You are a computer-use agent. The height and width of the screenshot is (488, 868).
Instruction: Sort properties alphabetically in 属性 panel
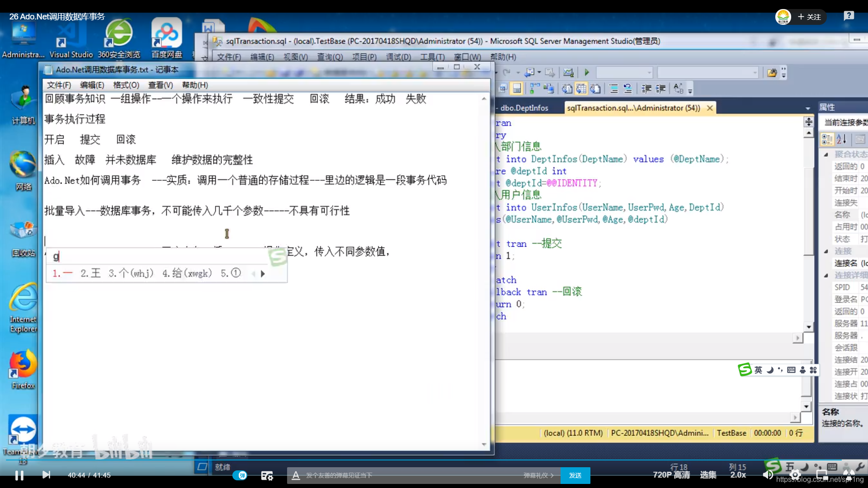click(841, 139)
